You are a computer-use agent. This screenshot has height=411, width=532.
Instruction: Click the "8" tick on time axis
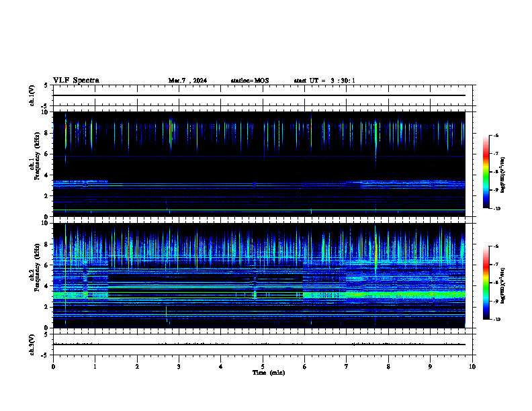(x=388, y=367)
